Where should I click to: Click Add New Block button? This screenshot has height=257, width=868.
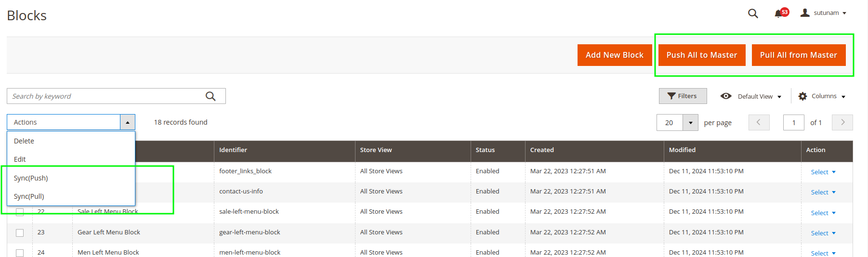point(615,55)
